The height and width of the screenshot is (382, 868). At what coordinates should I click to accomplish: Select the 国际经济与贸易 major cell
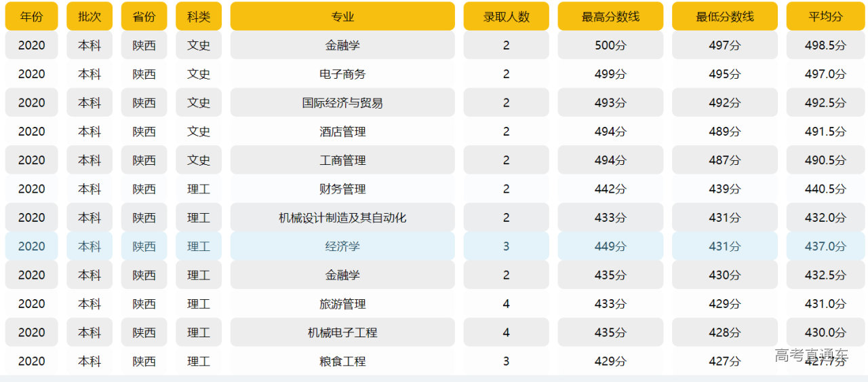342,102
